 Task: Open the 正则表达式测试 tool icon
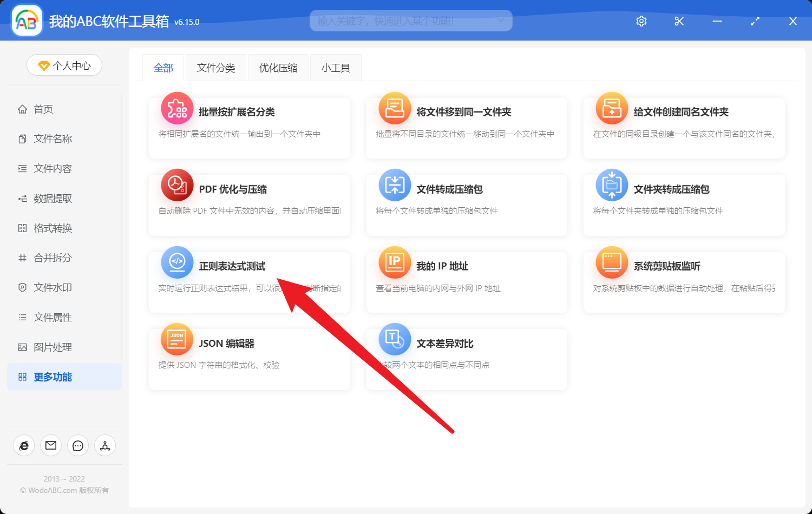click(x=177, y=262)
